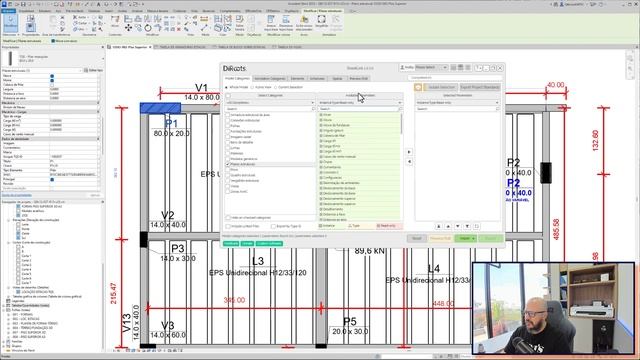The image size is (640, 360).
Task: Check the Hide un-checked categories box
Action: coord(228,218)
